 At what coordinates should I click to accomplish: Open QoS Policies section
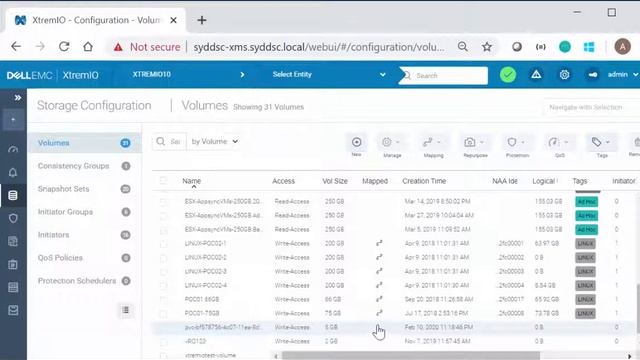coord(84,258)
